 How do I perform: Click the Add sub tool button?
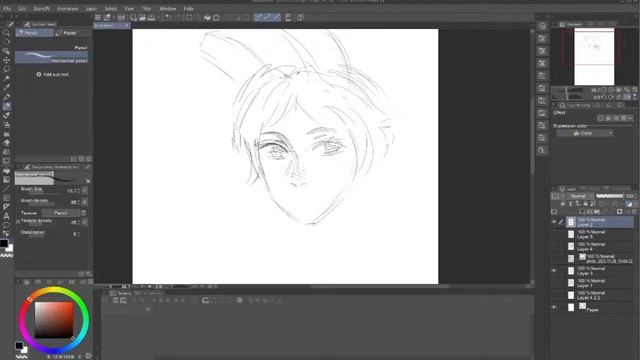(53, 74)
